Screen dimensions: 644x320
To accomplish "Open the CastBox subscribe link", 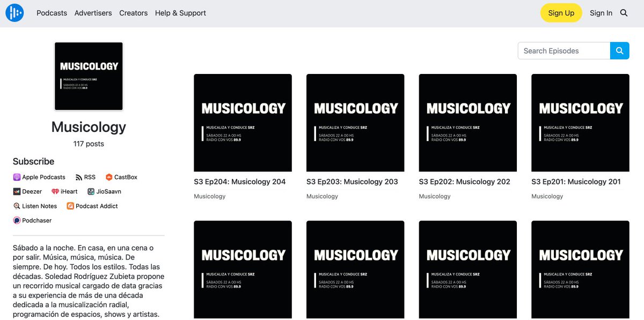I will tap(121, 177).
